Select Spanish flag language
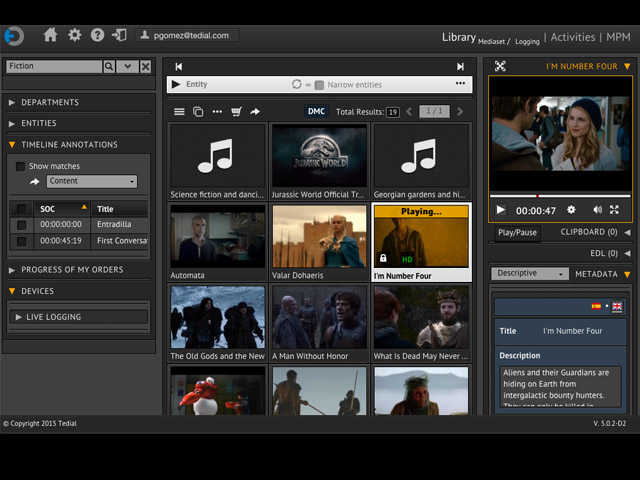Image resolution: width=640 pixels, height=480 pixels. [596, 306]
